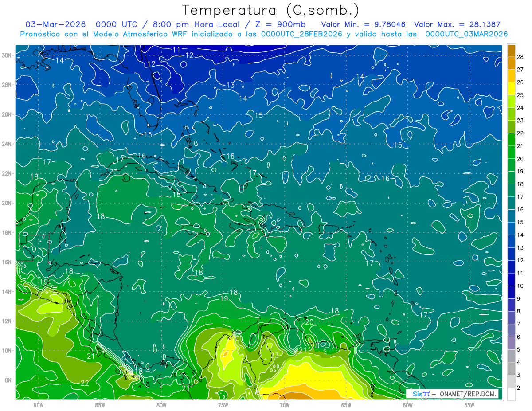Click the '23' contour label on the map

[x=275, y=356]
